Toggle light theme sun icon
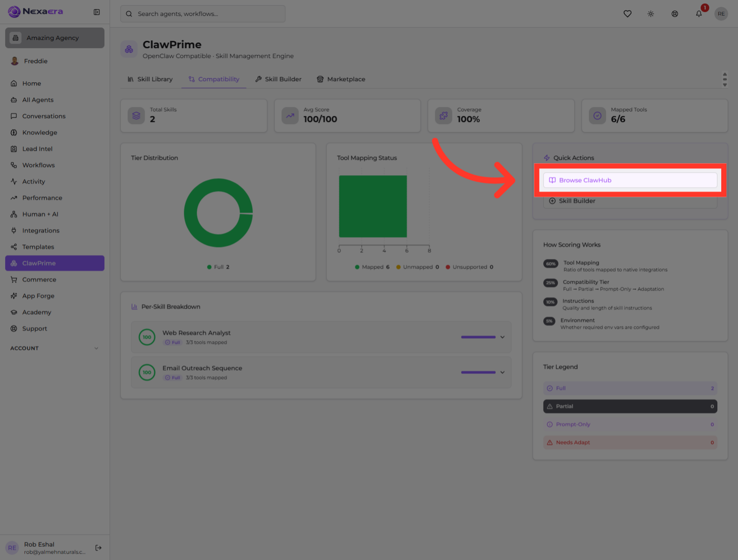Image resolution: width=738 pixels, height=560 pixels. pos(651,14)
